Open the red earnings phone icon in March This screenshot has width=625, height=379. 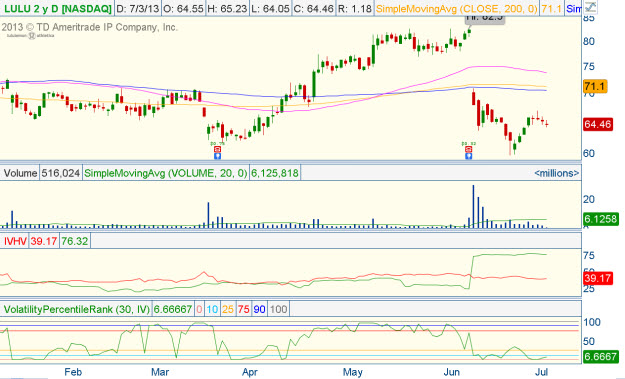[217, 149]
